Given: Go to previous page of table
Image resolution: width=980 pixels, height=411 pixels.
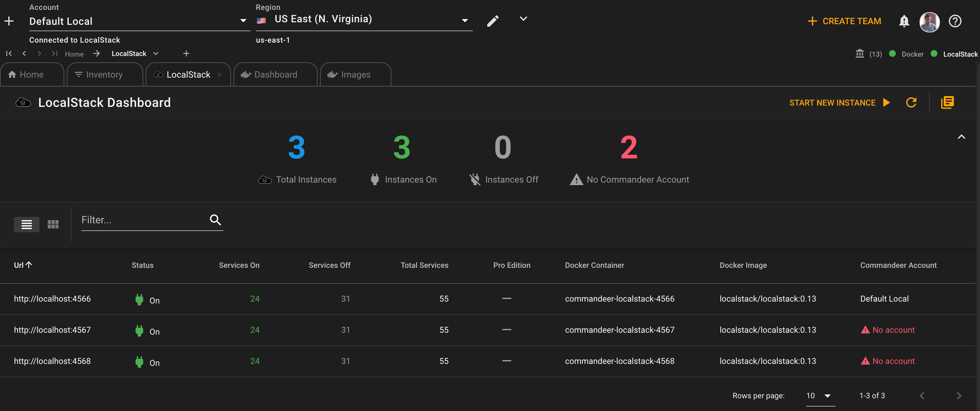Looking at the screenshot, I should 922,396.
